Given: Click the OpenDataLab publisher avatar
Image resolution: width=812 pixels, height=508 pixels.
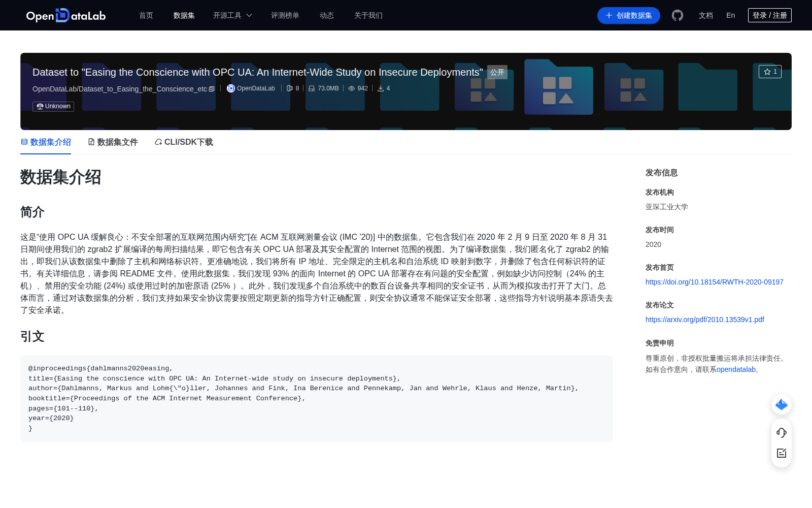Looking at the screenshot, I should [x=231, y=88].
